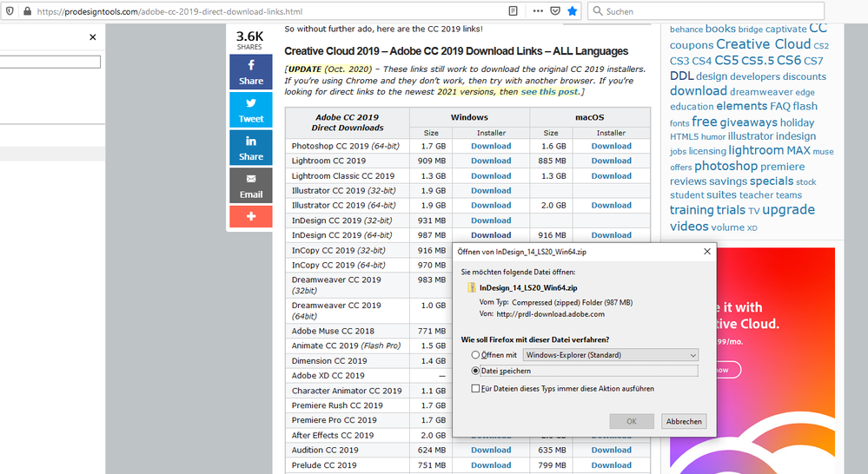This screenshot has width=868, height=474.
Task: Click the search magnifier icon
Action: click(x=597, y=11)
